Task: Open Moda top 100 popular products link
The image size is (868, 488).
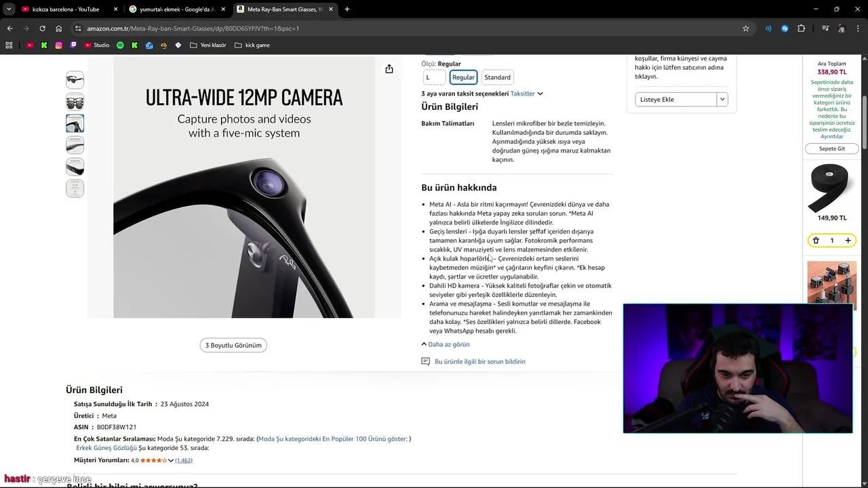Action: 333,439
